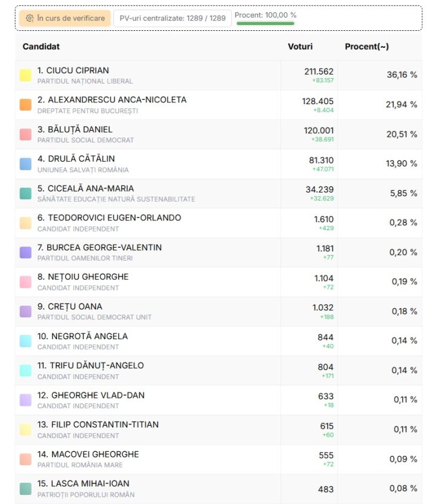The height and width of the screenshot is (504, 433).
Task: Click the blue swatch beside Drulă Cătălin
Action: (25, 164)
